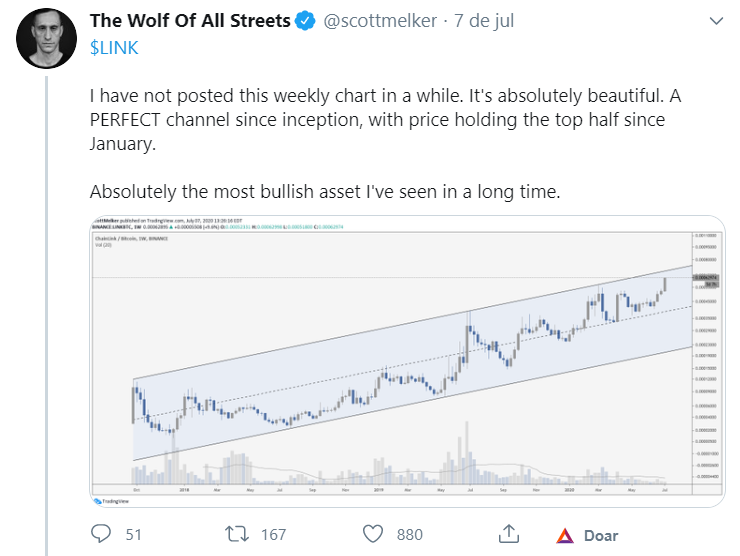
Task: Open The Wolf Of All Streets profile name
Action: coord(190,20)
